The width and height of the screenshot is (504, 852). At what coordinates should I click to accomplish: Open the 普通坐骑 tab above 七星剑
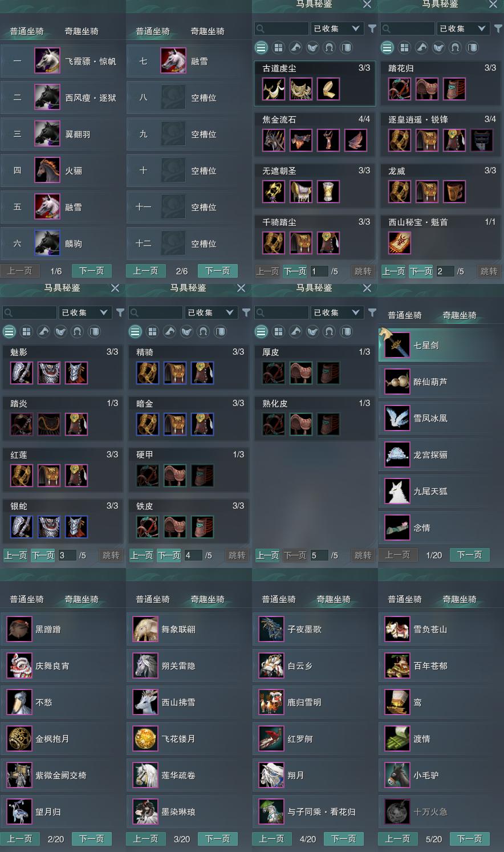click(405, 315)
